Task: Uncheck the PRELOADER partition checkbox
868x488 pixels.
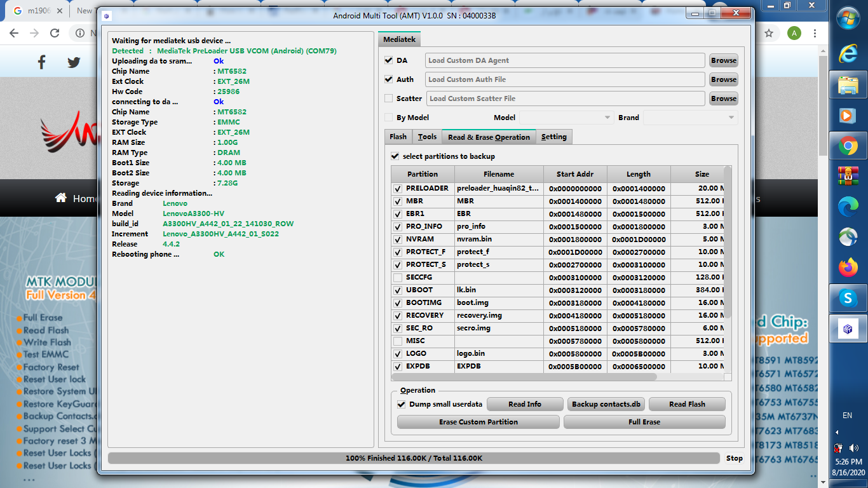Action: [x=398, y=189]
